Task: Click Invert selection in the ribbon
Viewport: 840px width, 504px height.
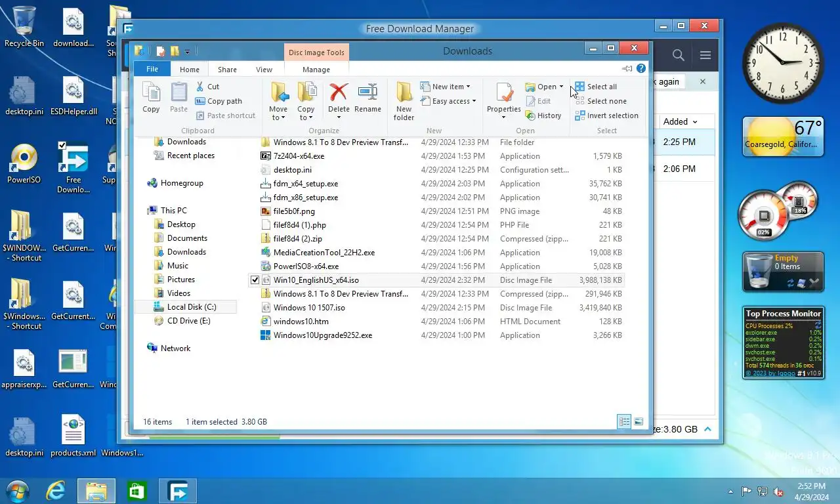Action: pos(606,115)
